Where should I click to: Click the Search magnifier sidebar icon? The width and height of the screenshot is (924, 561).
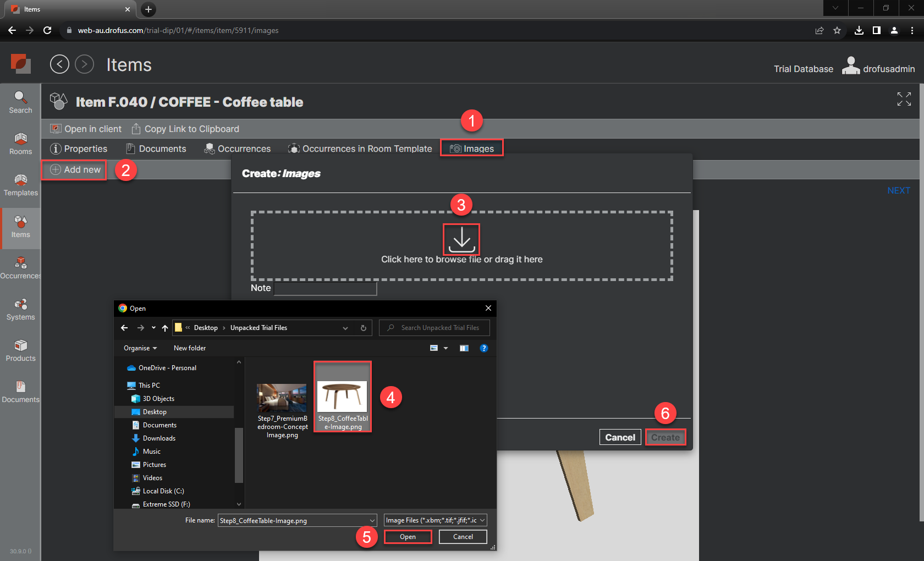tap(20, 102)
